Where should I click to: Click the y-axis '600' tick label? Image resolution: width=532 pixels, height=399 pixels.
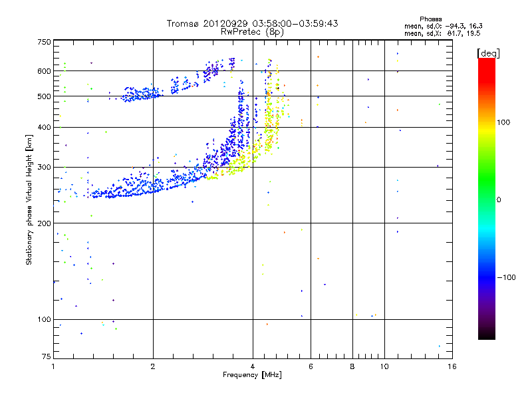pyautogui.click(x=44, y=71)
